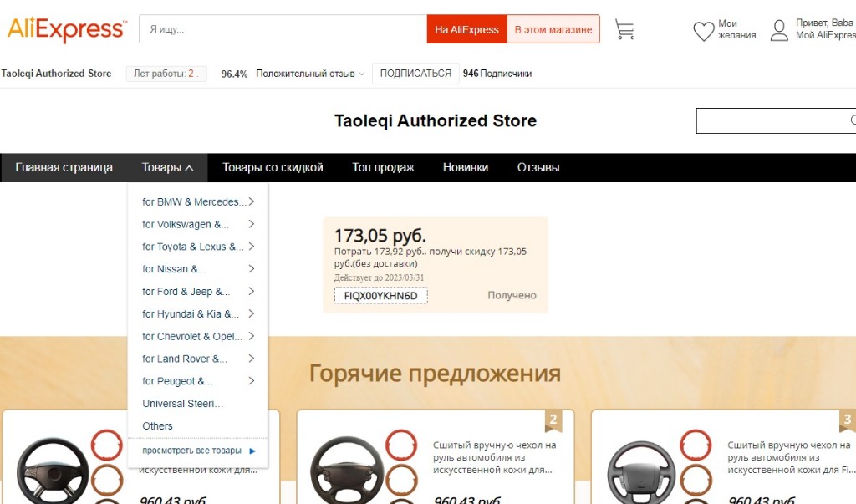Screen dimensions: 856x504
Task: Collapse the Товары dropdown menu
Action: point(167,168)
